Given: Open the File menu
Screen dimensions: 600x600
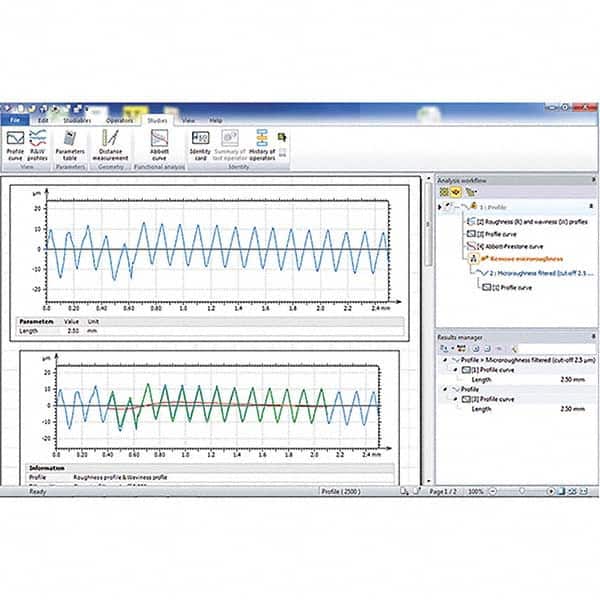Looking at the screenshot, I should point(15,120).
